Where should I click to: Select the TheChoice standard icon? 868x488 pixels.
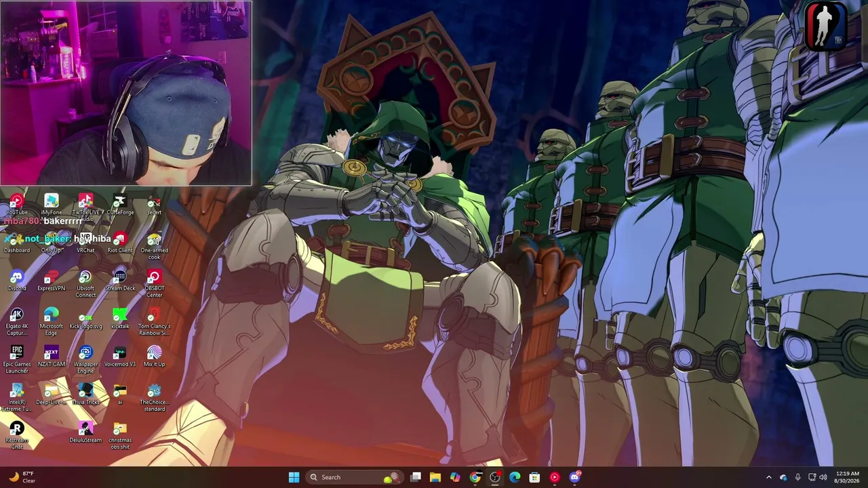[x=154, y=397]
